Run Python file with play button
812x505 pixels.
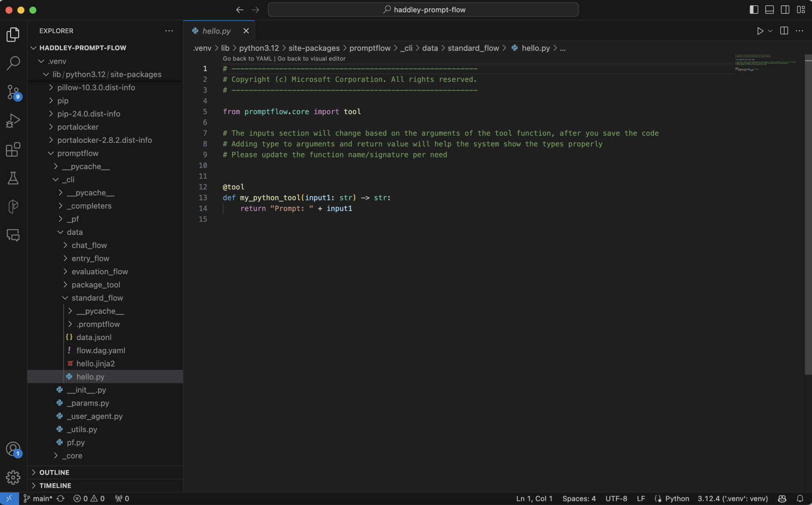pyautogui.click(x=759, y=31)
